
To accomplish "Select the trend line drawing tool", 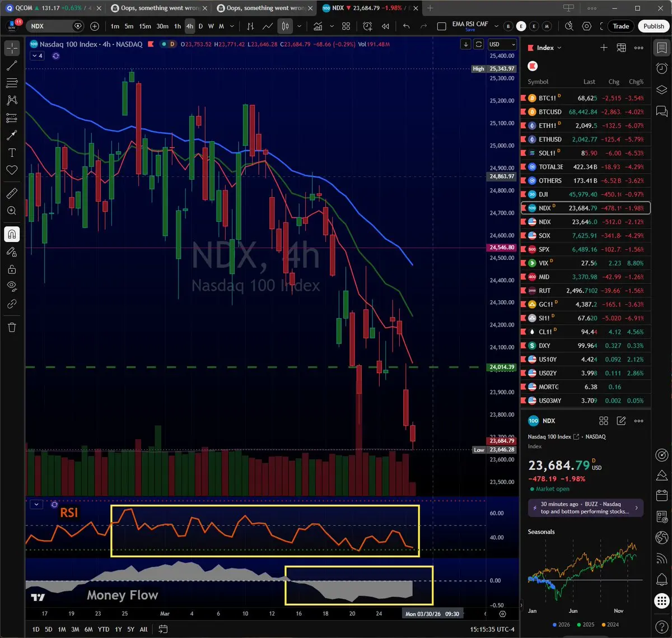I will click(12, 66).
